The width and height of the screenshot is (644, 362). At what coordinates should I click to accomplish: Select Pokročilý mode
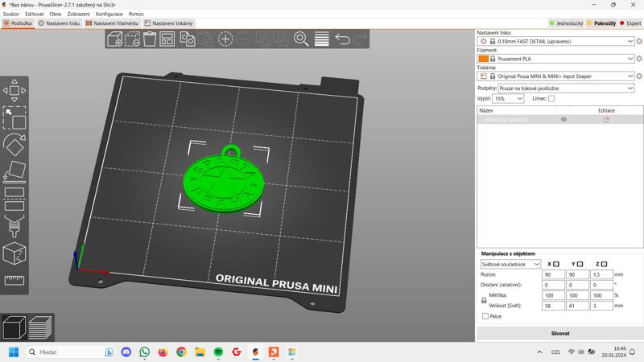601,23
